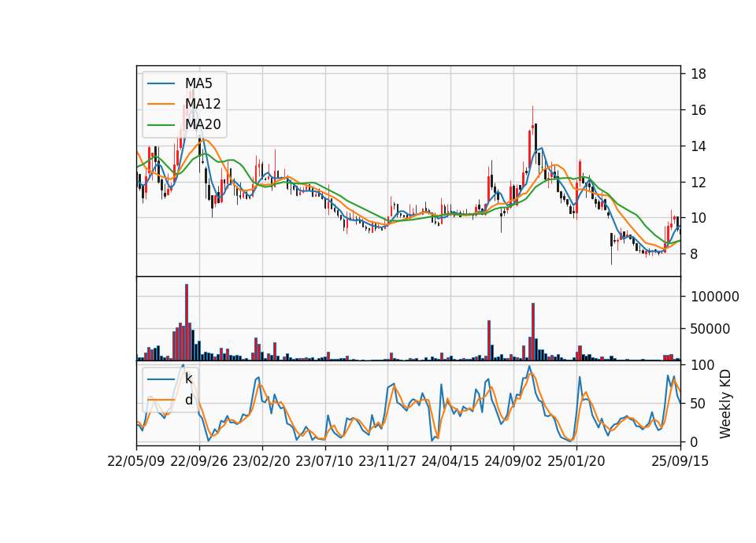Image resolution: width=756 pixels, height=543 pixels.
Task: Click the 22/05/09 date label
Action: click(x=136, y=461)
